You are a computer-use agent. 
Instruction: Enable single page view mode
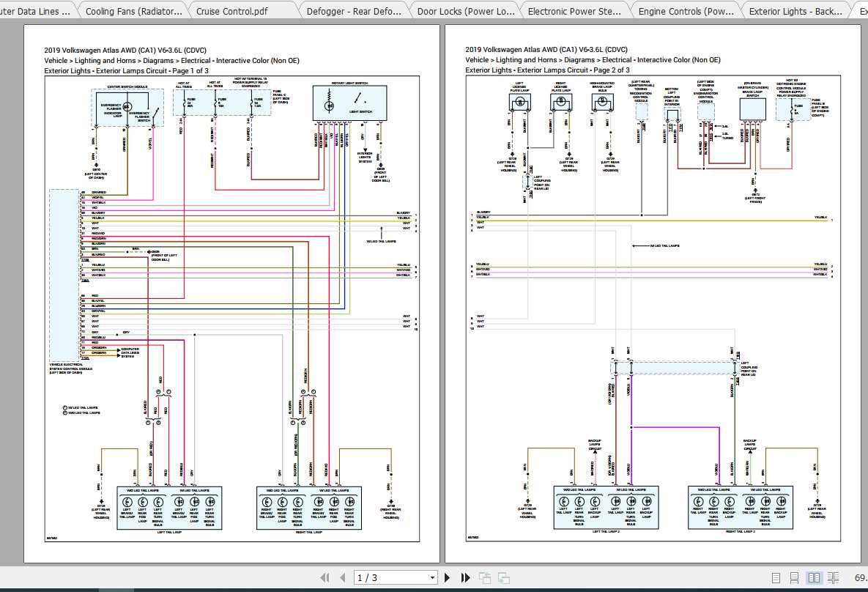[776, 577]
